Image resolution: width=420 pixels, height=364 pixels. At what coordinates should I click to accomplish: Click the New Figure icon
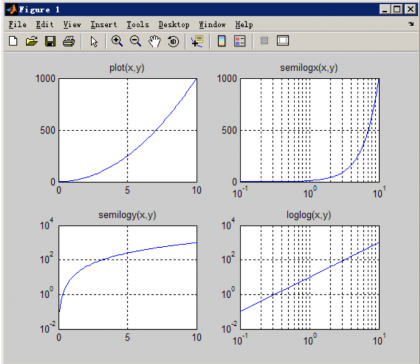13,41
